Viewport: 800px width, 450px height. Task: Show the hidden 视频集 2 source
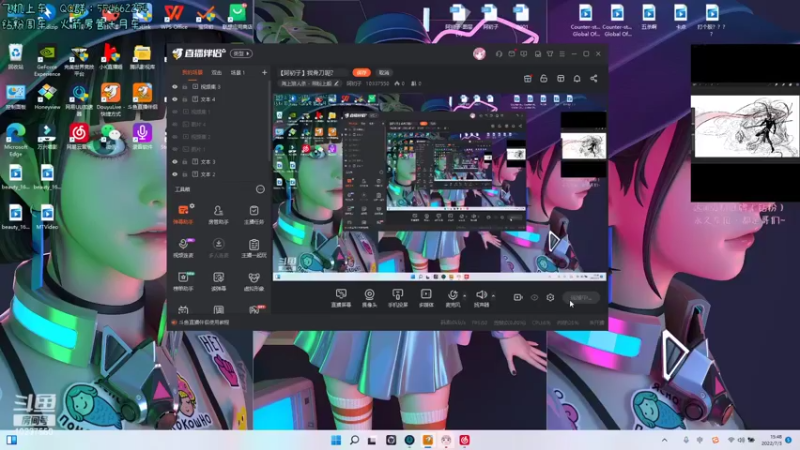[175, 137]
